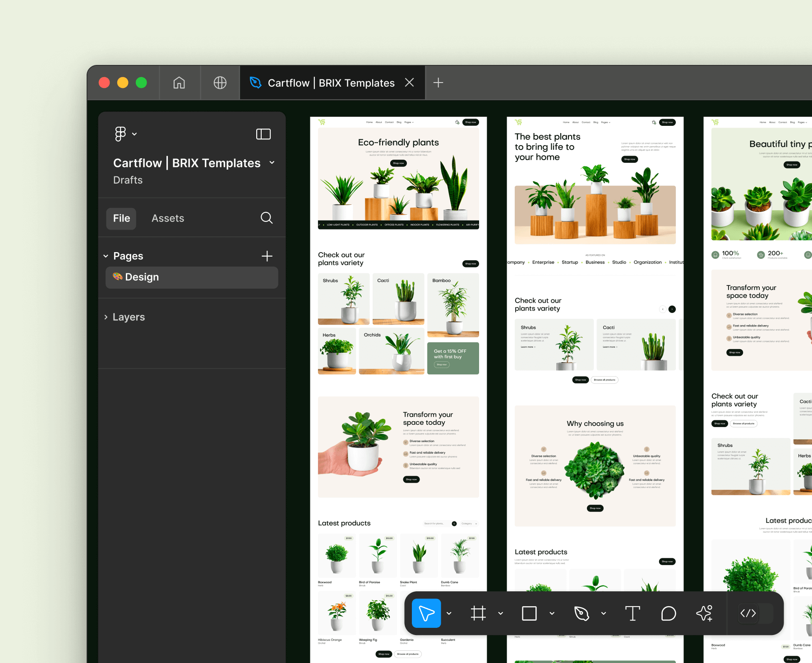Screen dimensions: 812x663
Task: Open a new browser tab
Action: 437,83
